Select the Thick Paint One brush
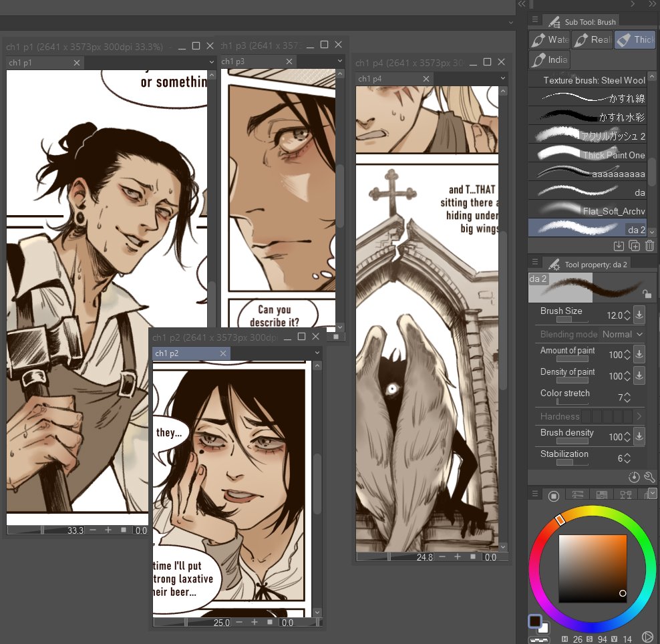This screenshot has width=660, height=644. click(x=588, y=154)
